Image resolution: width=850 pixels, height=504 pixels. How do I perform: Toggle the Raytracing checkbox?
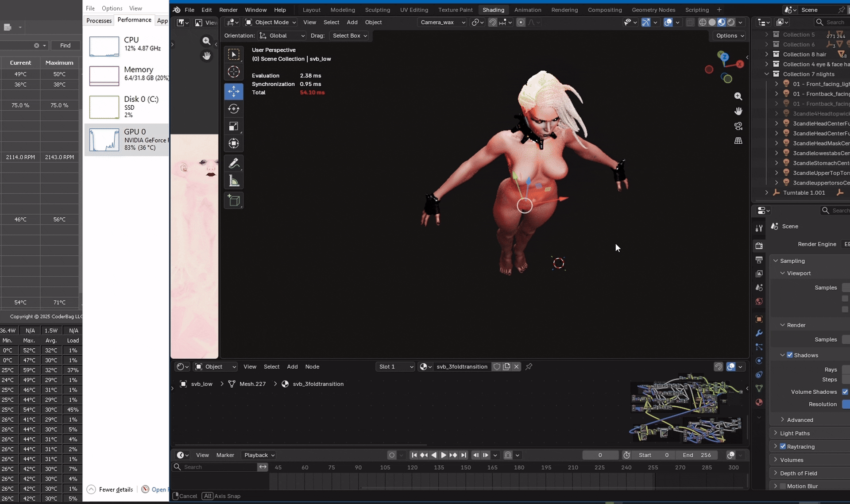tap(783, 446)
